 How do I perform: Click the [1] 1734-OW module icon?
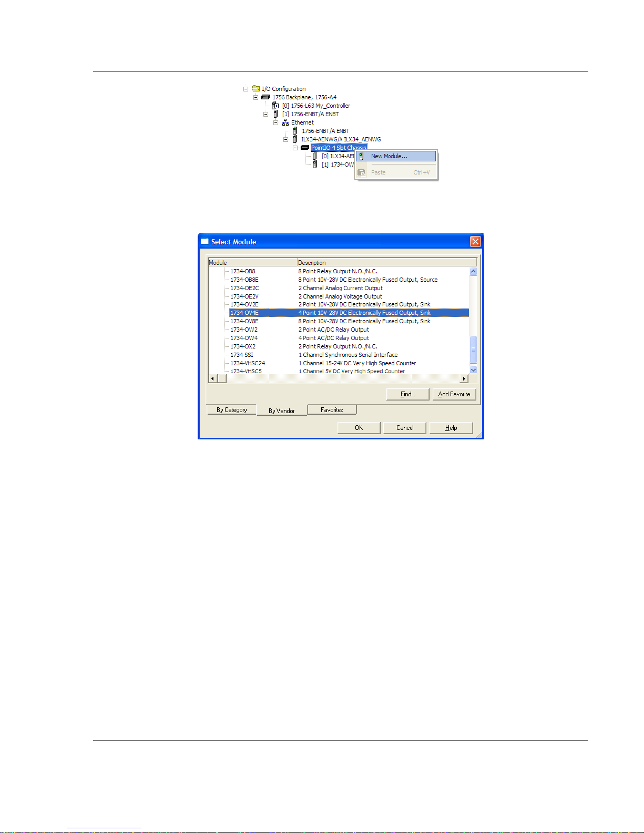point(315,164)
